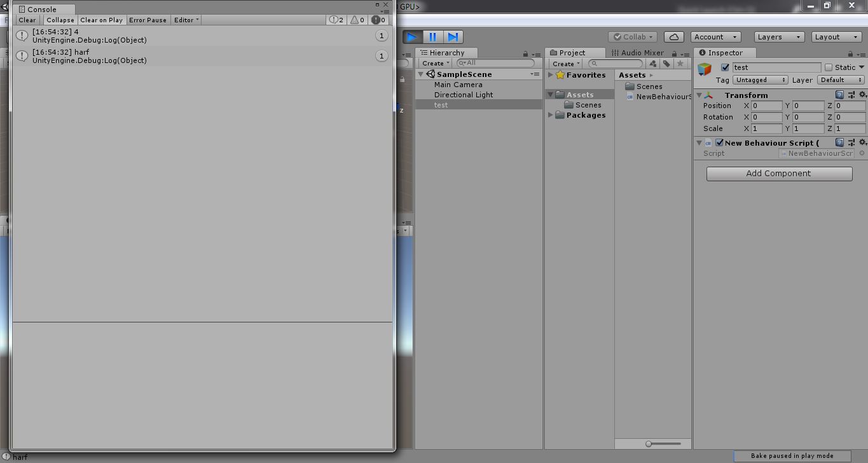The image size is (868, 463).
Task: Pause the running game
Action: coord(432,37)
